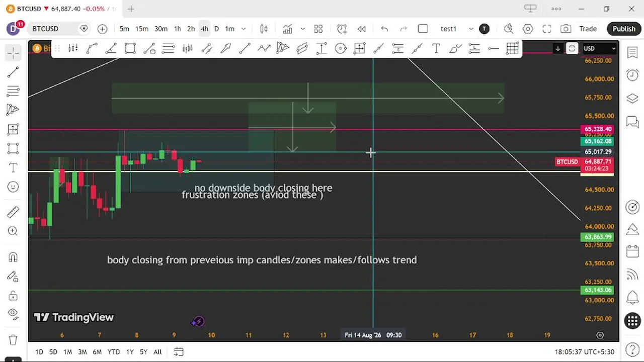Screen dimensions: 644x362
Task: Click the Publish button
Action: pyautogui.click(x=624, y=29)
